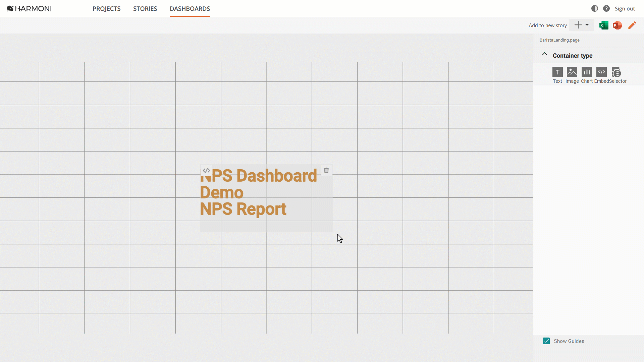Image resolution: width=644 pixels, height=362 pixels.
Task: Click the embed code icon on container
Action: click(x=206, y=170)
